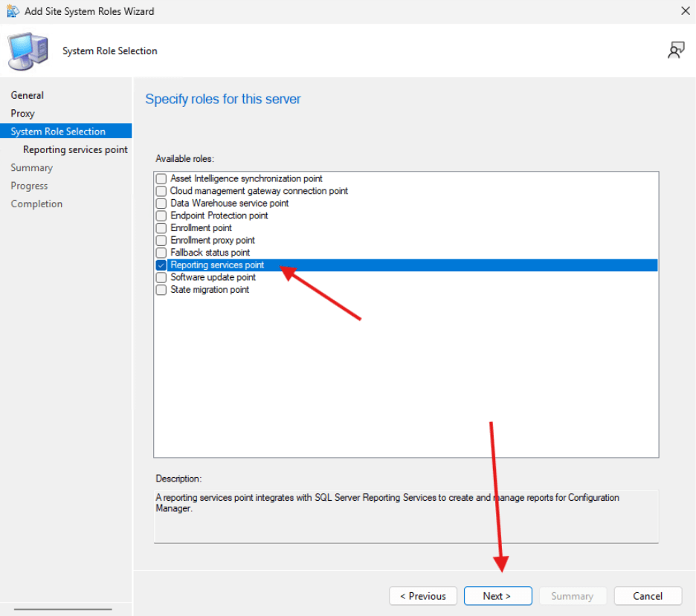Click the Next button
Viewport: 696px width, 616px height.
click(x=497, y=596)
